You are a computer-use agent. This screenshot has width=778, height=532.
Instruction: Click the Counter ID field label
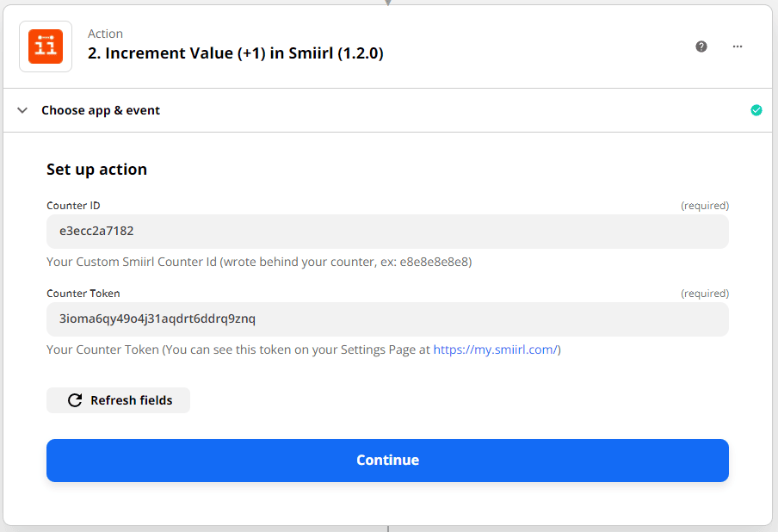click(73, 206)
